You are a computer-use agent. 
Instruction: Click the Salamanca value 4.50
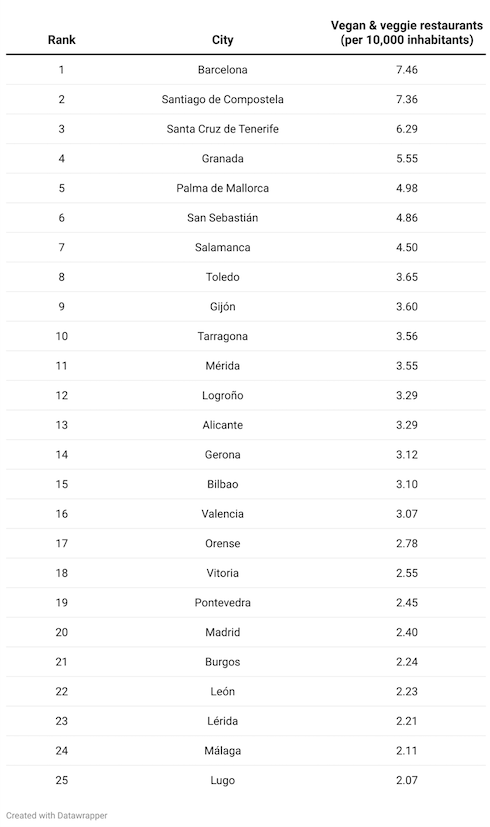point(407,247)
